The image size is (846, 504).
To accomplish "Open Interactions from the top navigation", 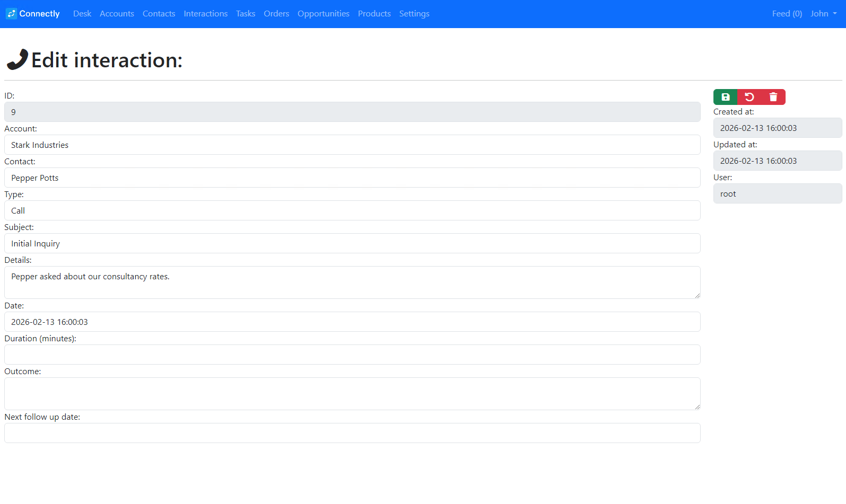I will point(205,14).
